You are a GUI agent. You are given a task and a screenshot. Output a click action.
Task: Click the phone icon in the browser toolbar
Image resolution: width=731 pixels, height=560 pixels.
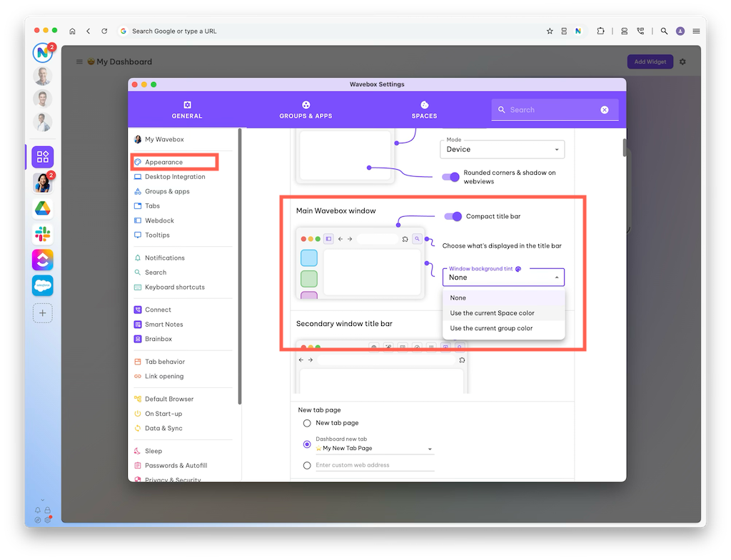(640, 31)
